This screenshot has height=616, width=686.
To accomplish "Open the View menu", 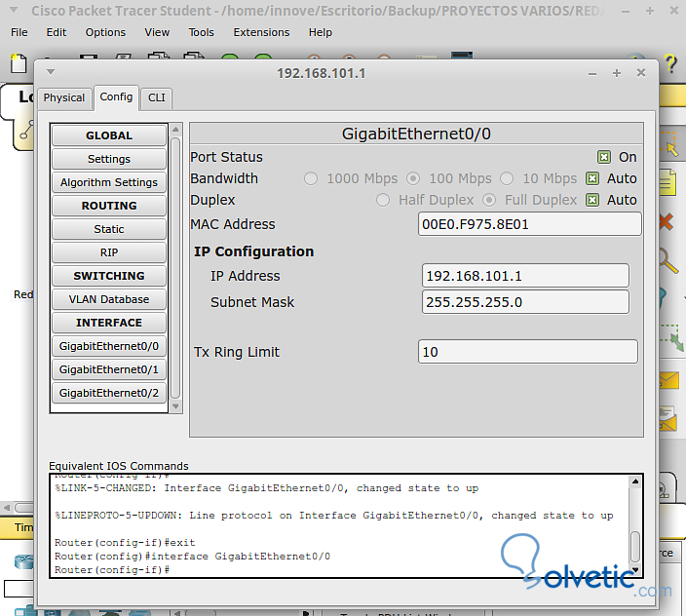I will (x=157, y=32).
